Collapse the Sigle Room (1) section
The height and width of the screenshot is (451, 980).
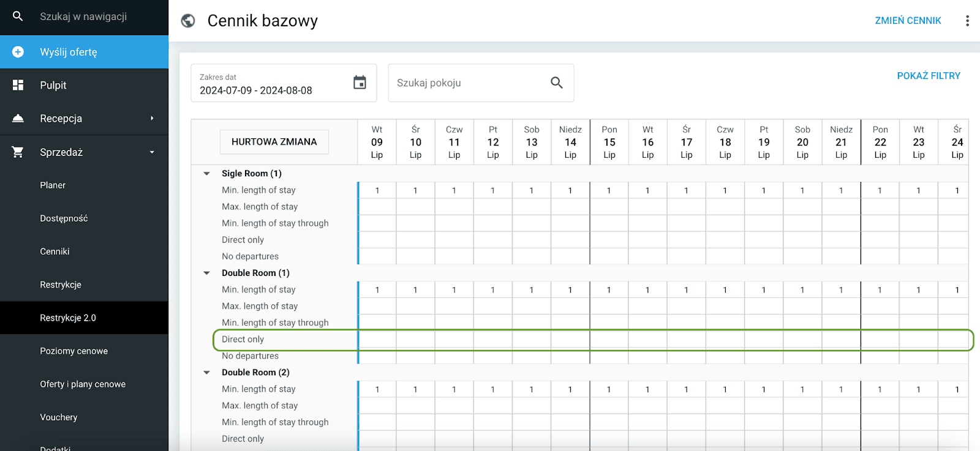(x=206, y=174)
